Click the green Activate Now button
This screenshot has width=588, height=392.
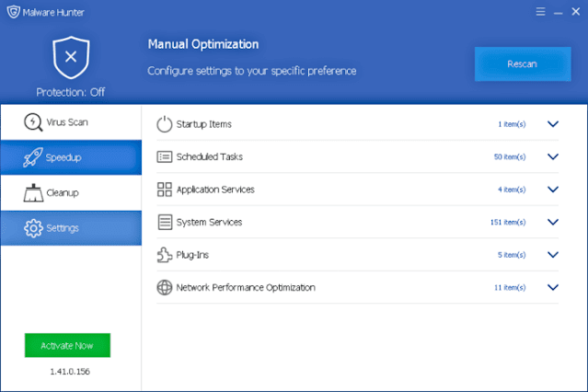(x=67, y=345)
